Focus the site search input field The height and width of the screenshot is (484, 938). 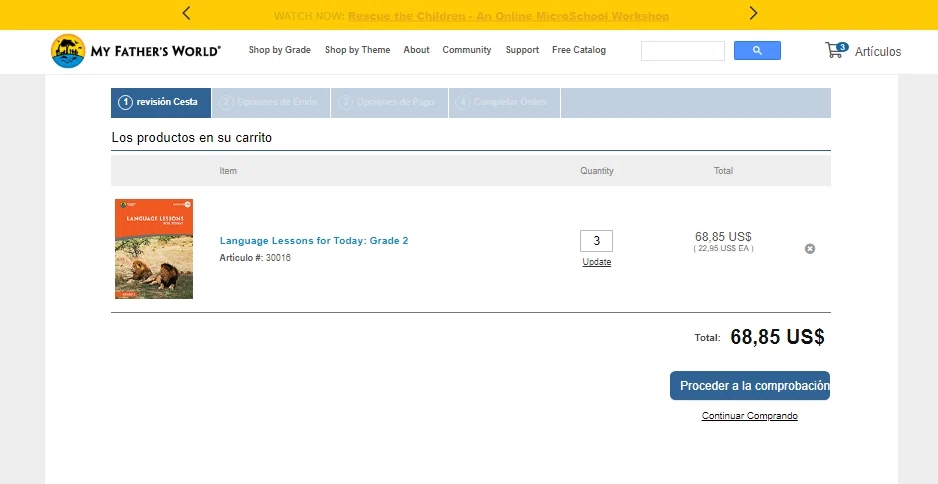pos(683,51)
